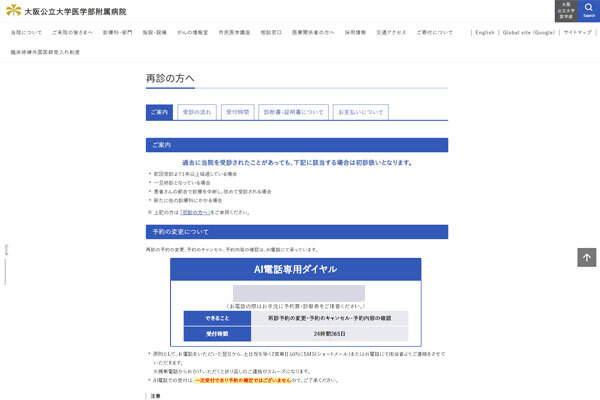Click the 受付時間 table header cell
The height and width of the screenshot is (400, 600).
click(217, 334)
